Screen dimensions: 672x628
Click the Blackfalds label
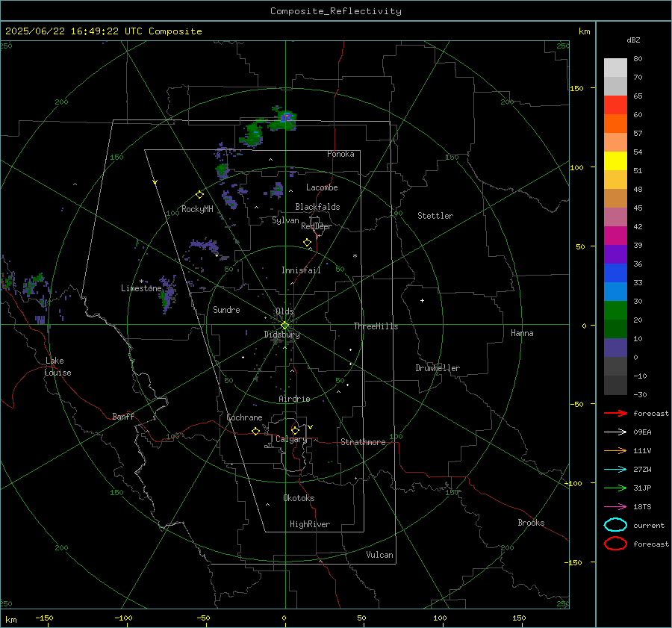coord(317,207)
